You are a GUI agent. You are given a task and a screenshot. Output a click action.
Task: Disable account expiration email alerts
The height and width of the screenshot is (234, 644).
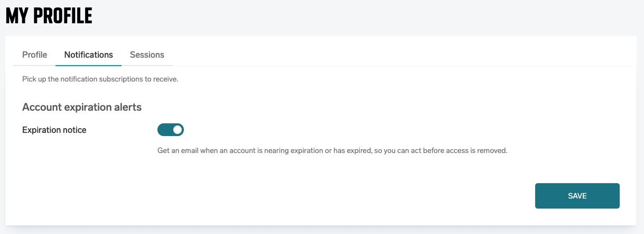tap(170, 130)
